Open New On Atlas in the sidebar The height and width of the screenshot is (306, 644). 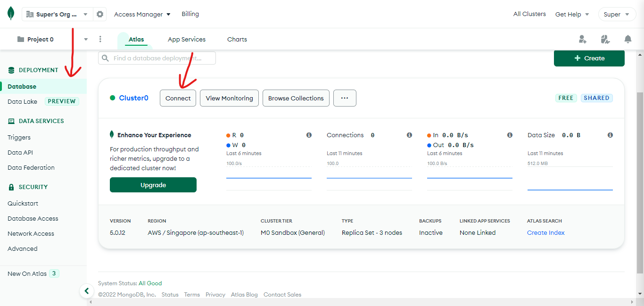pos(27,273)
